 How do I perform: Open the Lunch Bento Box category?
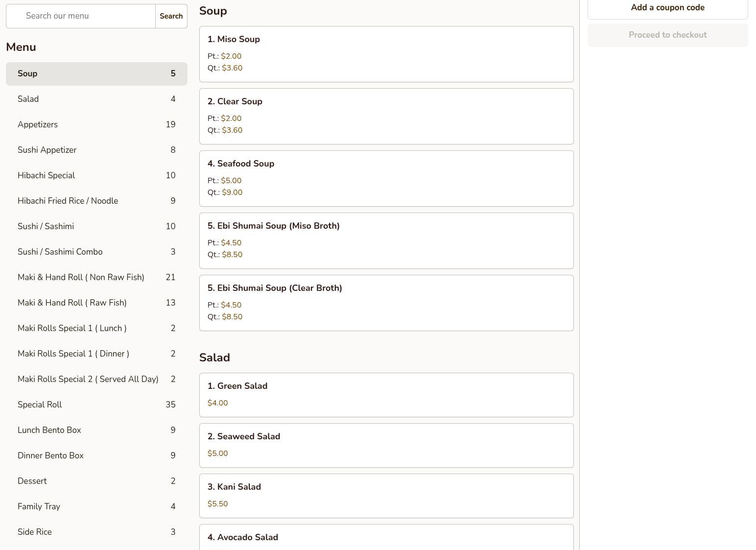coord(96,430)
